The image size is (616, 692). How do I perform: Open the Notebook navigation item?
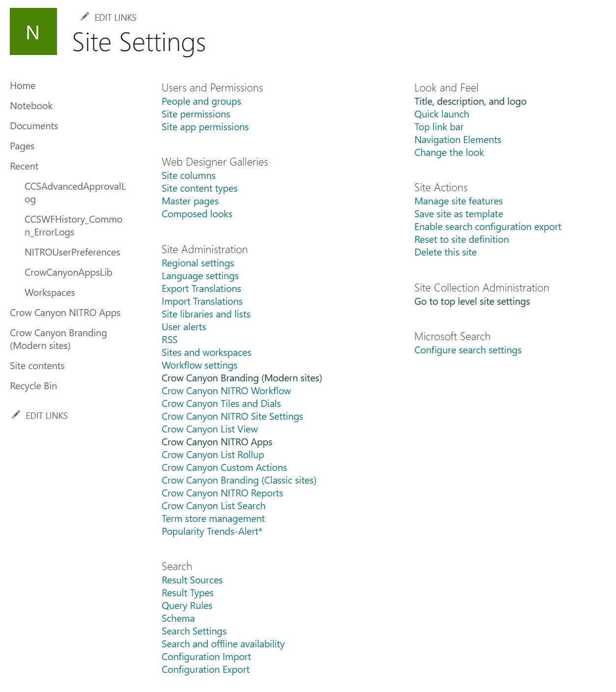[x=31, y=106]
